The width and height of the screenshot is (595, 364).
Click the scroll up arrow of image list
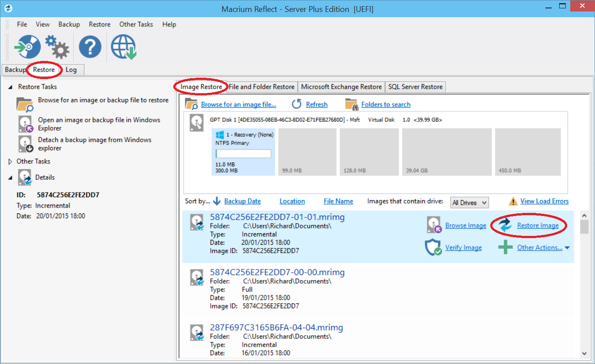[584, 216]
